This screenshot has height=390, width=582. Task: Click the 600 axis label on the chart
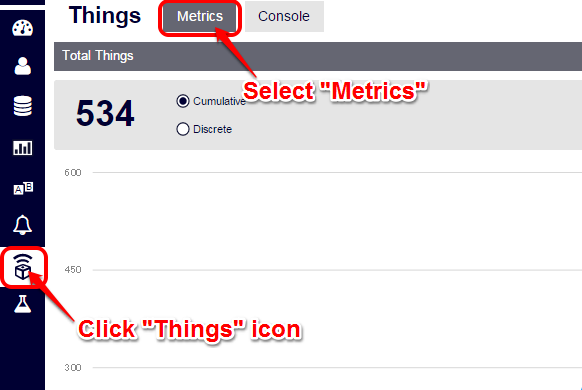point(73,173)
